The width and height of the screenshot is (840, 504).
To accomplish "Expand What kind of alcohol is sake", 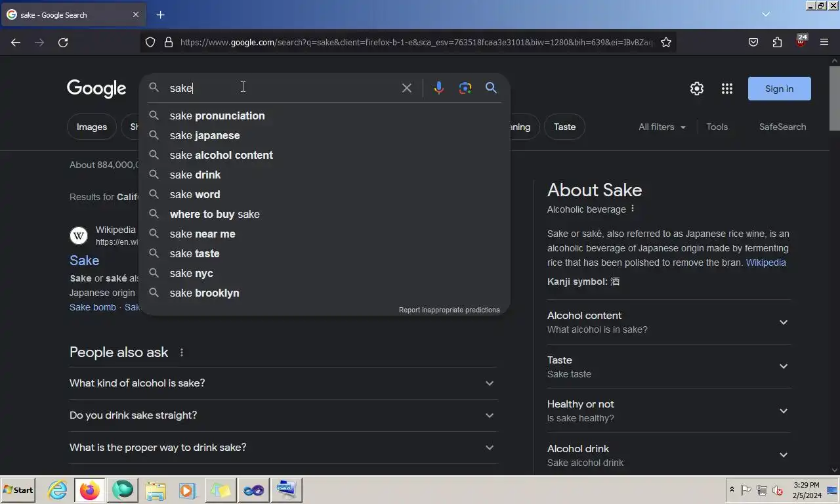I will (283, 383).
